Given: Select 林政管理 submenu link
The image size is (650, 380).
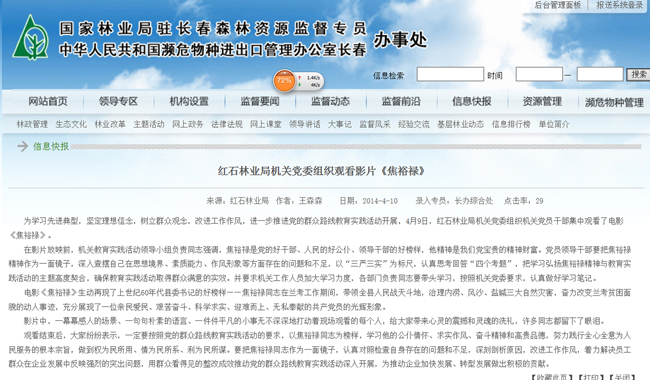Looking at the screenshot, I should click(32, 124).
